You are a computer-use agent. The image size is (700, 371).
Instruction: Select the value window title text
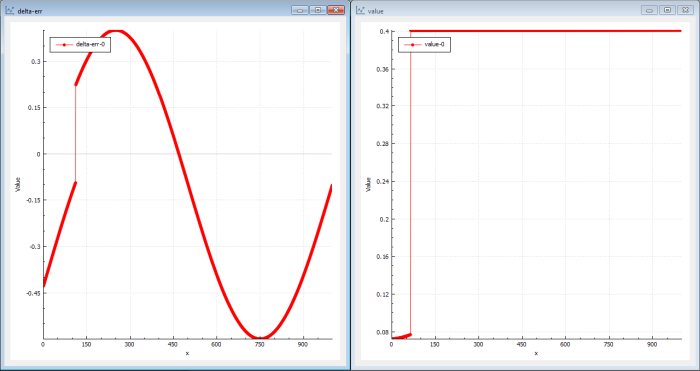pos(375,11)
